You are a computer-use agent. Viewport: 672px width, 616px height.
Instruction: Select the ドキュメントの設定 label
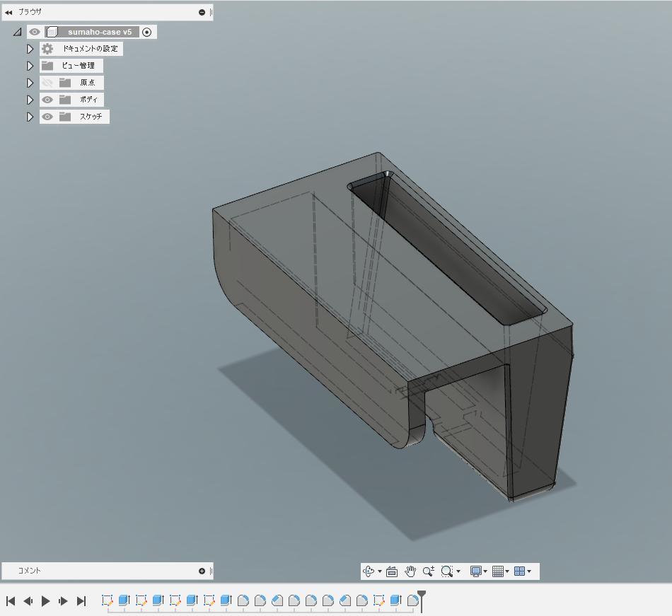point(90,49)
